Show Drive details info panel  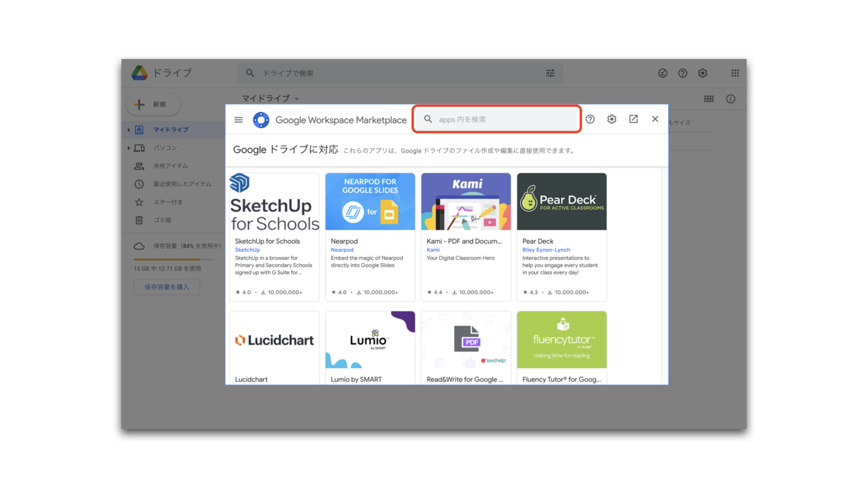click(x=731, y=99)
